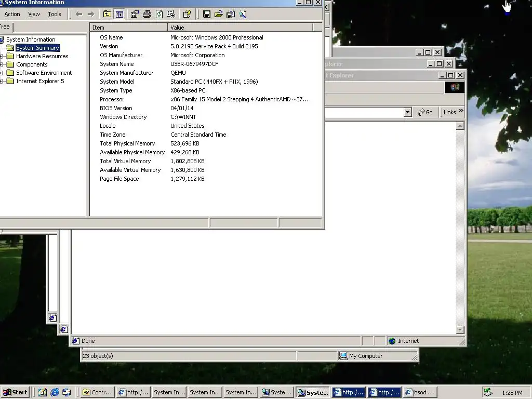Click the taskbar clock showing 1:28 PM
This screenshot has width=532, height=399.
point(512,393)
